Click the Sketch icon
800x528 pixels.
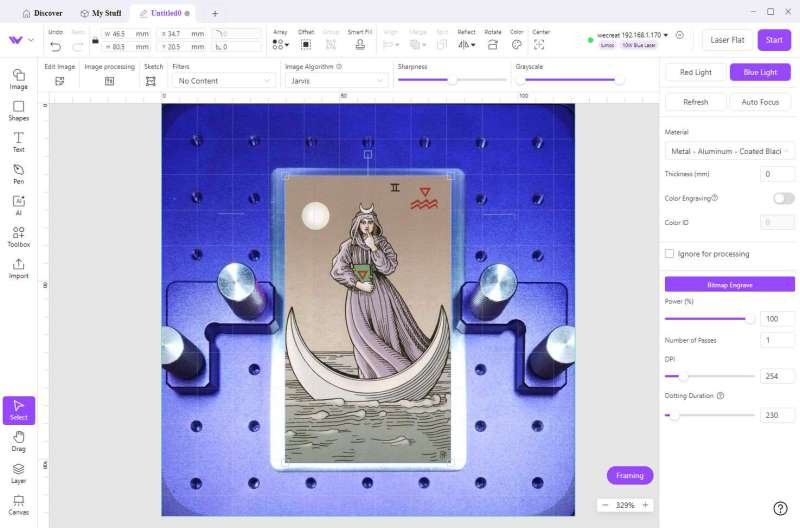click(151, 81)
